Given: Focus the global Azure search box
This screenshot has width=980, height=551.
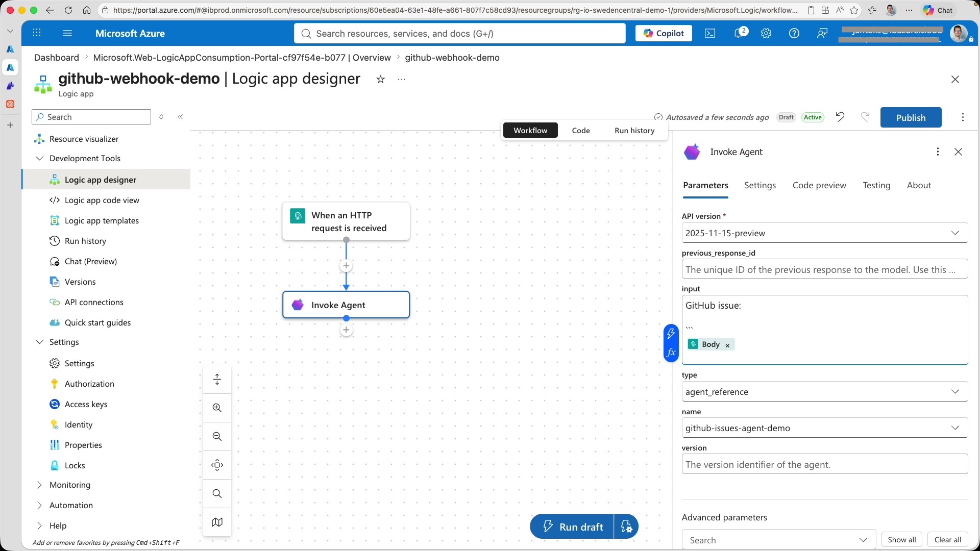Looking at the screenshot, I should 460,33.
